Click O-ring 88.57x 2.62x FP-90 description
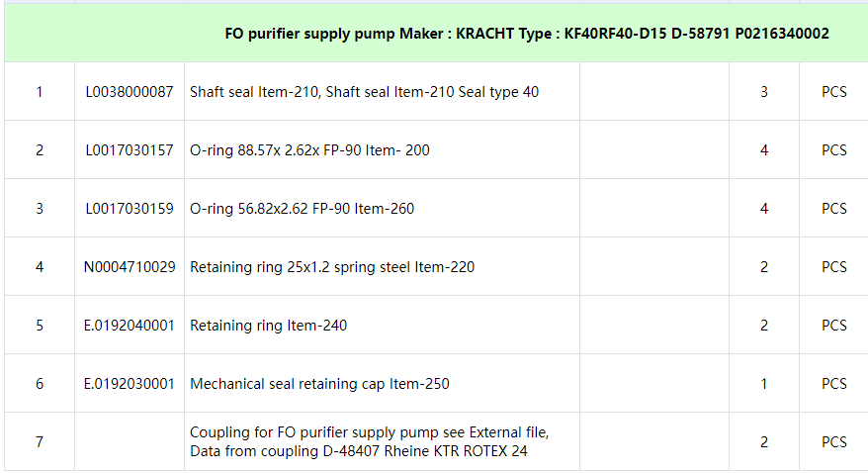868x473 pixels. tap(309, 150)
